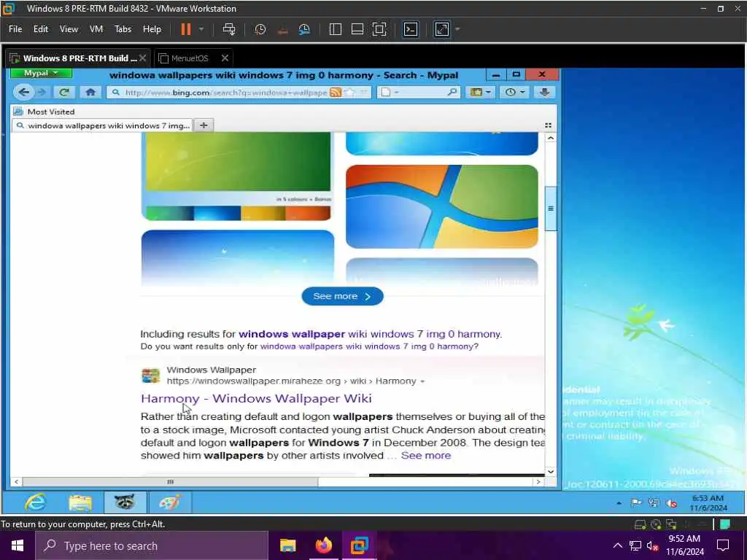Click the See more images button
The height and width of the screenshot is (560, 747).
(342, 296)
